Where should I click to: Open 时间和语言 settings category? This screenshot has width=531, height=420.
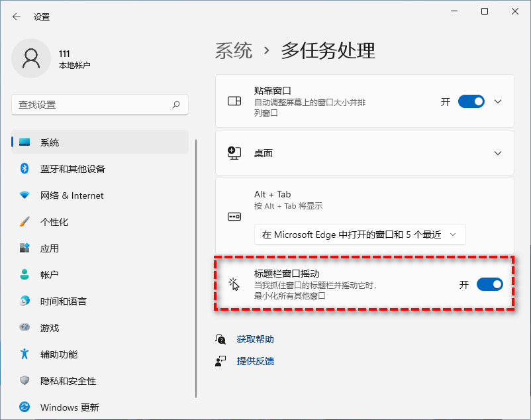[63, 301]
